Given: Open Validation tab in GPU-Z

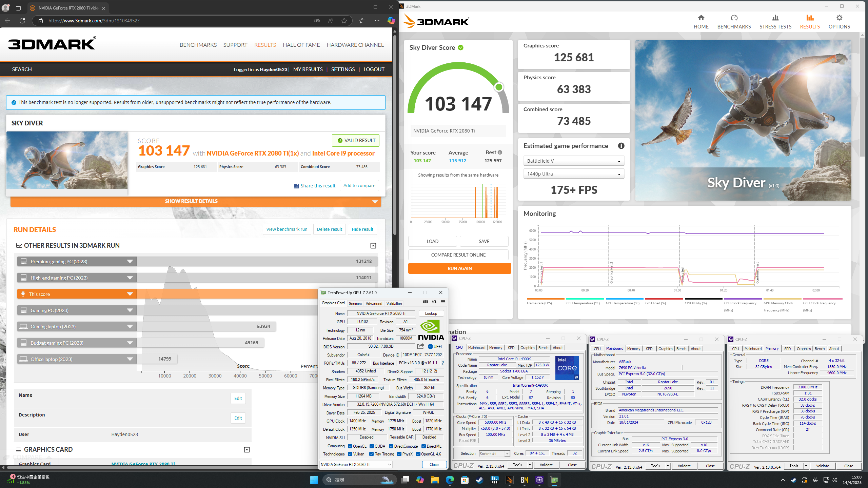Looking at the screenshot, I should point(394,303).
